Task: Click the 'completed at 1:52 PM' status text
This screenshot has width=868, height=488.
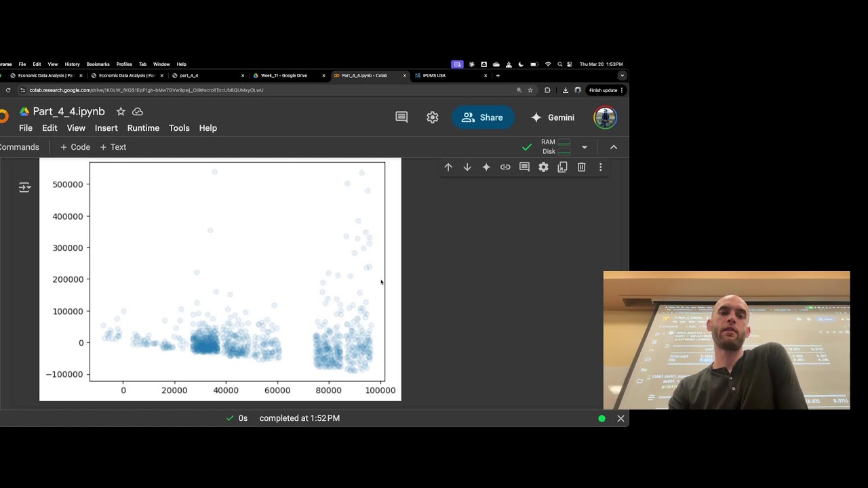Action: pyautogui.click(x=300, y=418)
